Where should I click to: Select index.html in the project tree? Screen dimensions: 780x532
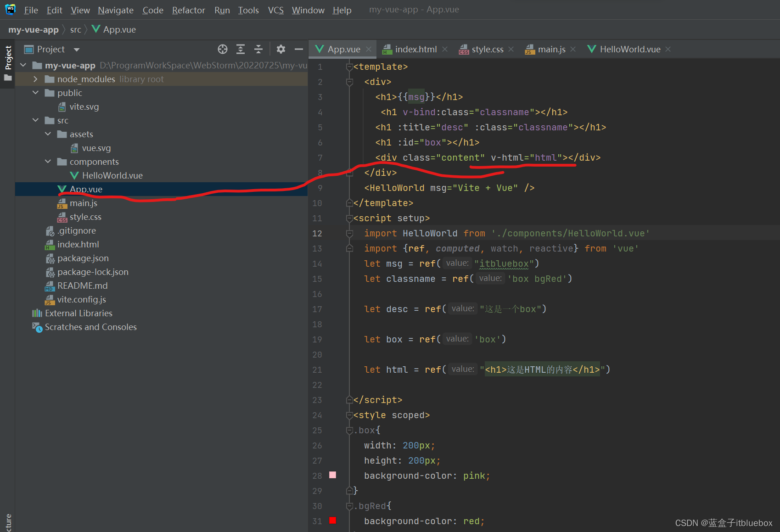click(78, 244)
